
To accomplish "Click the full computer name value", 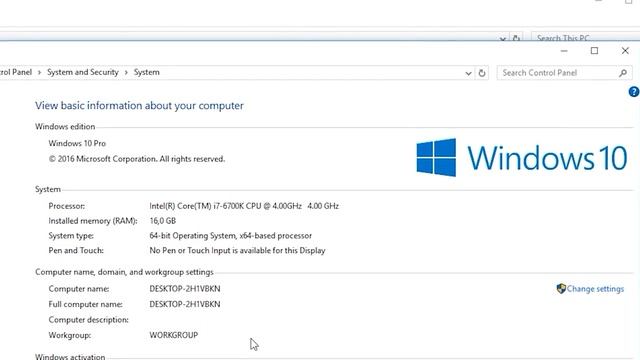I will pyautogui.click(x=184, y=304).
